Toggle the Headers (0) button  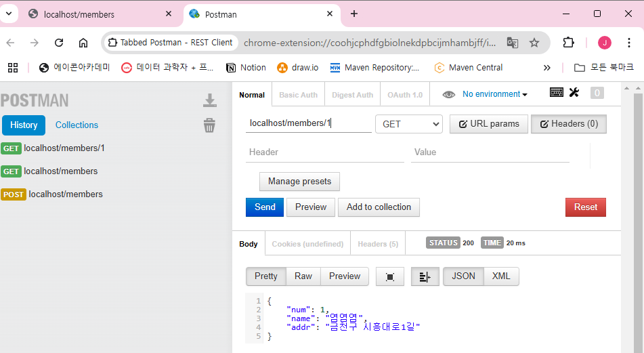[569, 124]
